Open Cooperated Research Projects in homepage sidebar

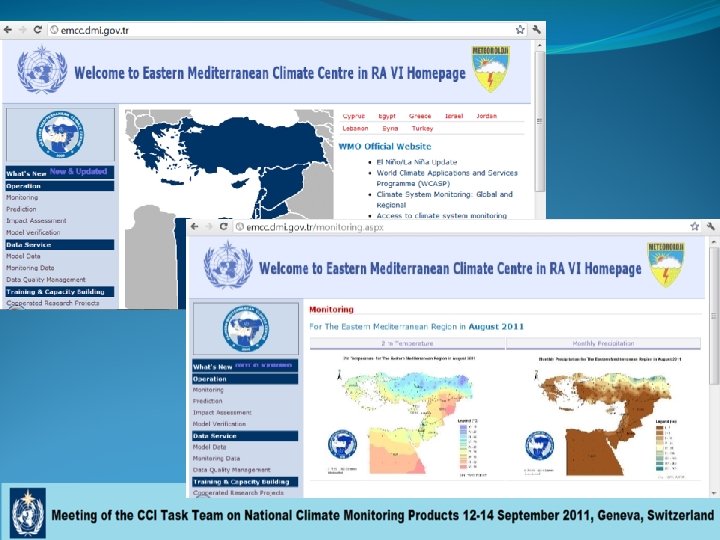point(53,303)
